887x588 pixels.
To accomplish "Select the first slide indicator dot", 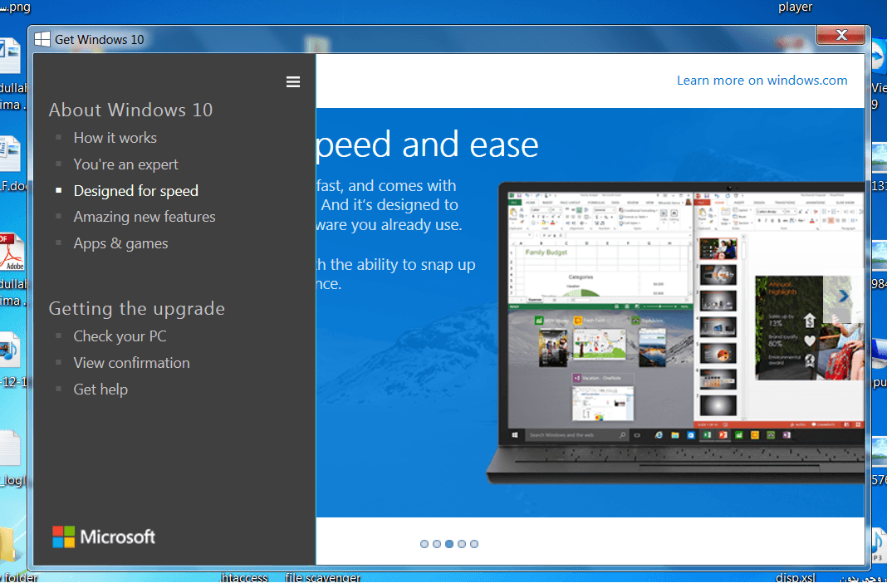I will 424,544.
